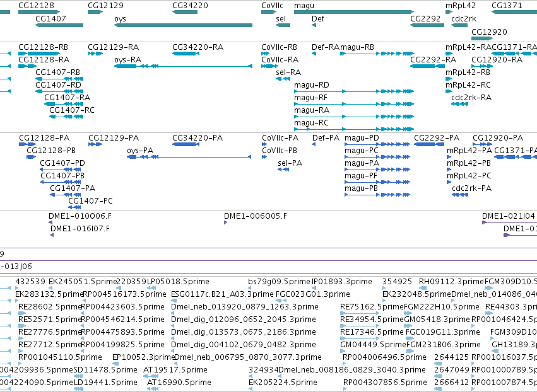
Task: Open transcript CG12128-RB
Action: coord(43,47)
